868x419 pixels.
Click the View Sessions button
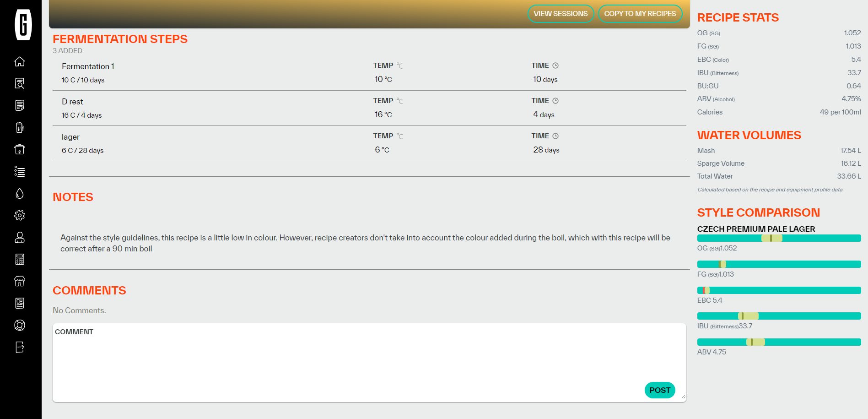(x=561, y=14)
